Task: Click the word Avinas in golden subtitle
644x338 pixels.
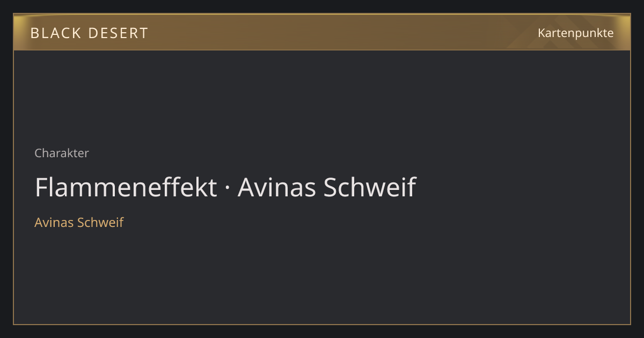Action: (x=54, y=222)
